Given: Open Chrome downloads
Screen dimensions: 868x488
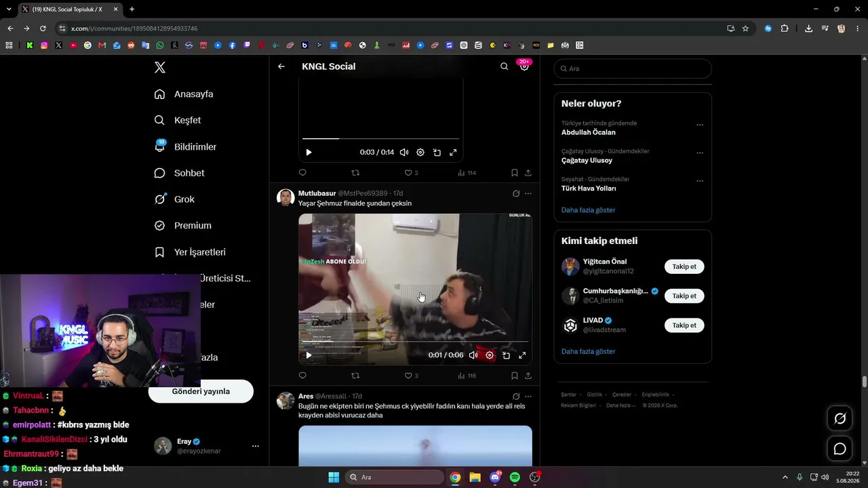Looking at the screenshot, I should 808,28.
